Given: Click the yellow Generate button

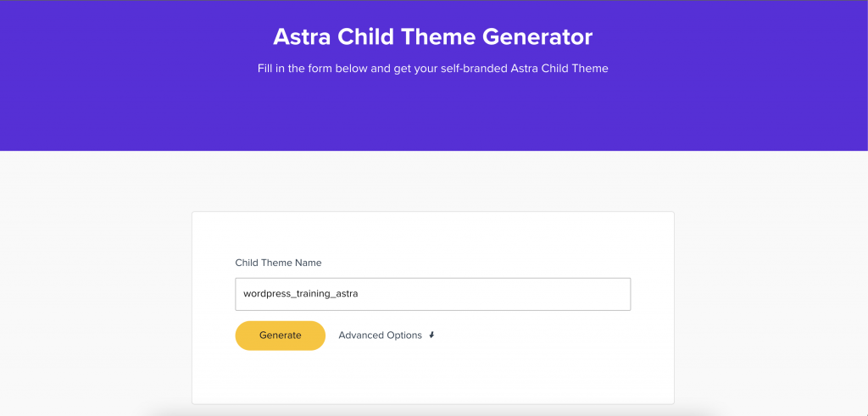Looking at the screenshot, I should pos(280,336).
